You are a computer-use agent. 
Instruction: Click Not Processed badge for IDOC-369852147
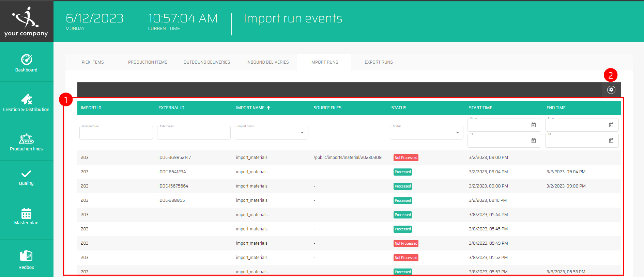pyautogui.click(x=405, y=158)
